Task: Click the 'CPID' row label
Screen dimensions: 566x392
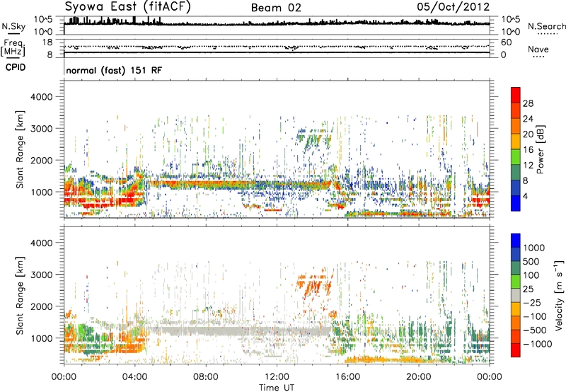Action: coord(16,67)
